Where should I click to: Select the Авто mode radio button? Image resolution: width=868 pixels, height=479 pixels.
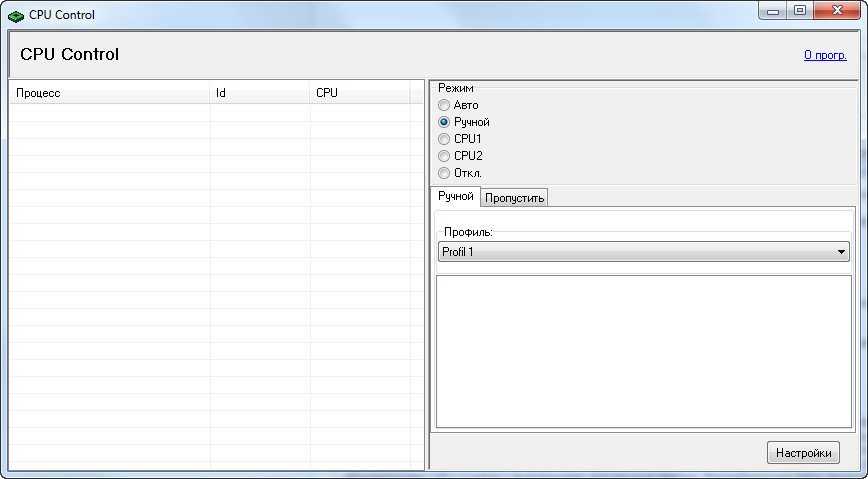coord(445,105)
